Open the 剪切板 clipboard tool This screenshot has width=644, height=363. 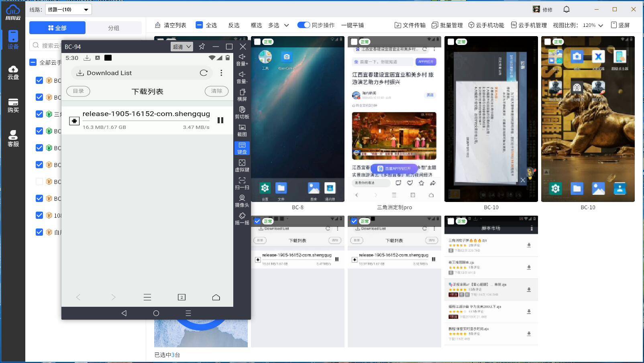point(242,112)
